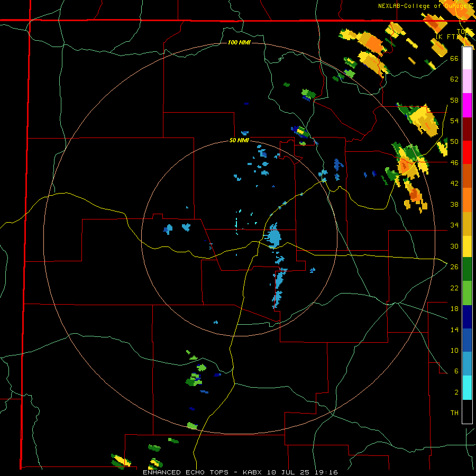Pick the navy blue legend band
476x476 pixels.
pos(467,317)
